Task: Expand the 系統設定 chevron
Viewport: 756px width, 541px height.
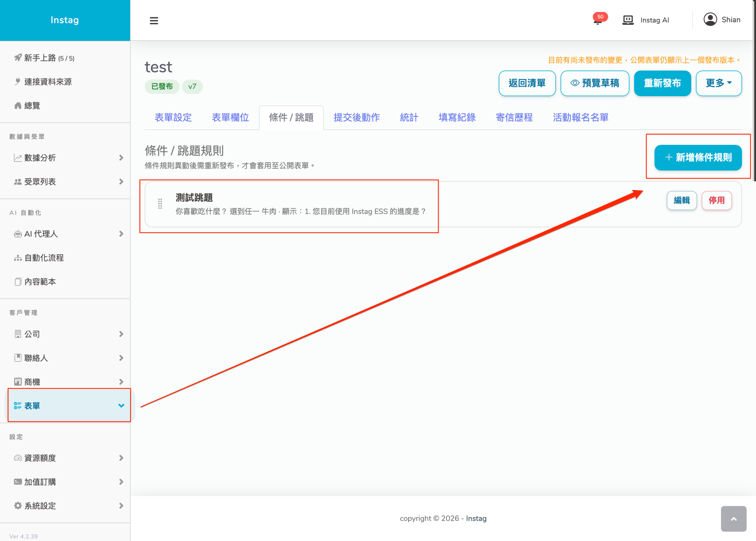Action: point(121,506)
